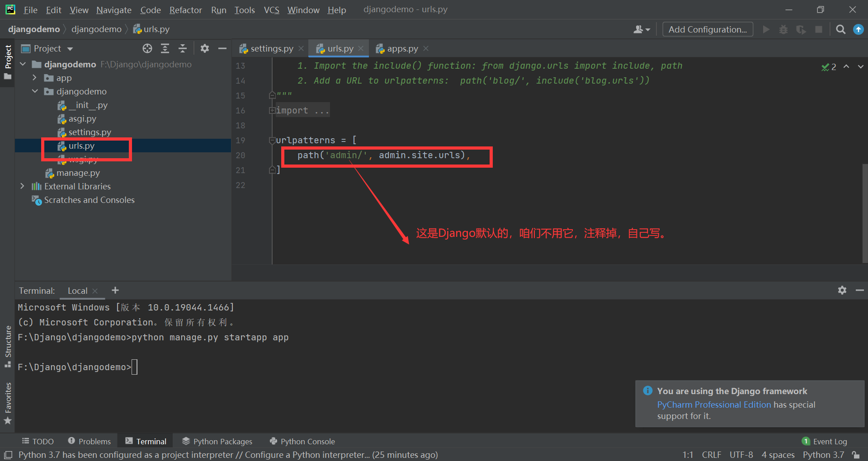This screenshot has width=868, height=461.
Task: Open the Navigate menu
Action: tap(113, 10)
